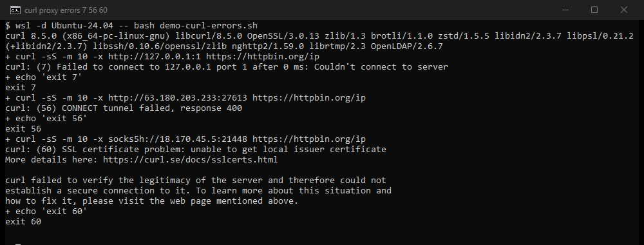Image resolution: width=644 pixels, height=245 pixels.
Task: Click the 'how to fix it, please visit' line
Action: 152,201
